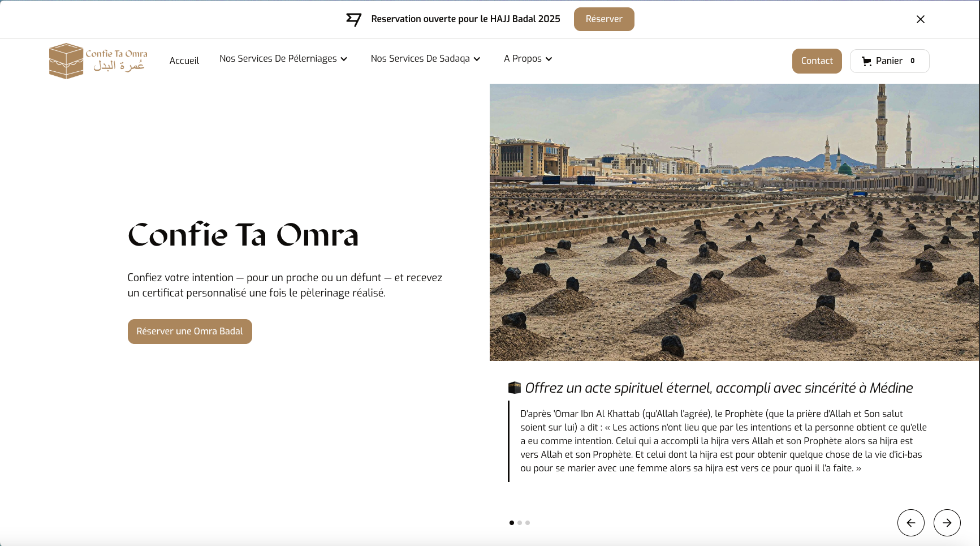Click the ticket icon in announcement bar

353,19
